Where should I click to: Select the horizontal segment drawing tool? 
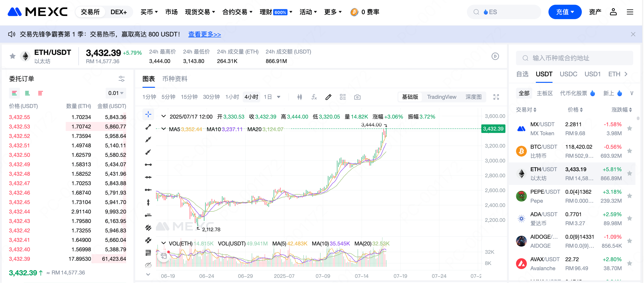[148, 165]
